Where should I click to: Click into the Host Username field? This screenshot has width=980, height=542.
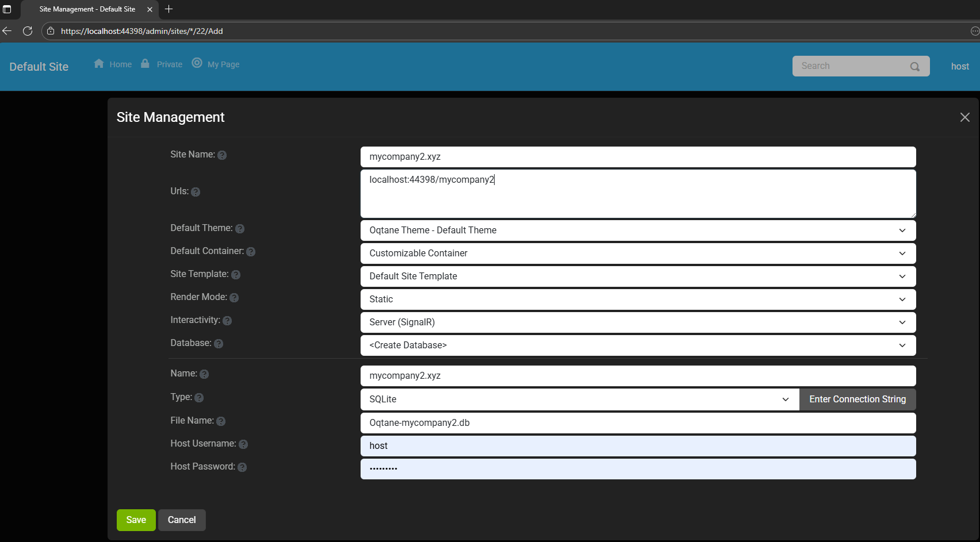click(x=638, y=446)
